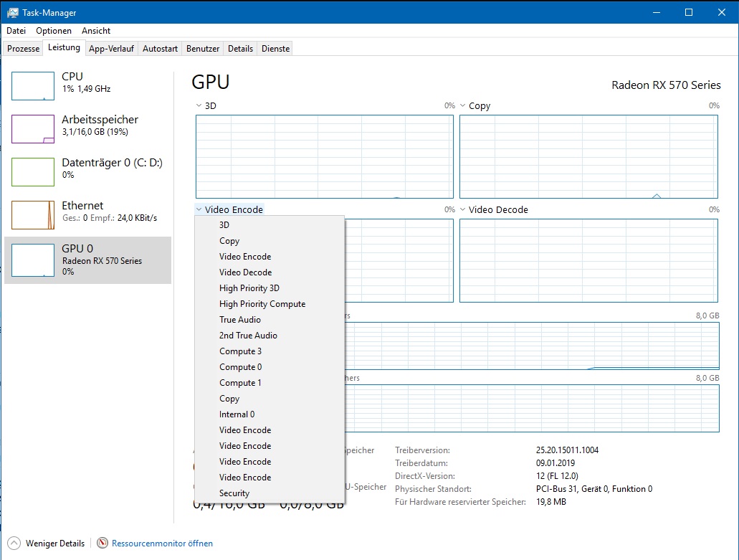
Task: Choose Compute 3 in the engine list
Action: click(270, 351)
